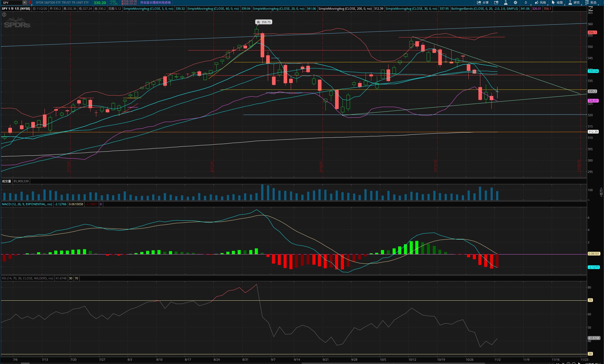
Task: Click the 85,909,539 volume value
Action: (21, 181)
